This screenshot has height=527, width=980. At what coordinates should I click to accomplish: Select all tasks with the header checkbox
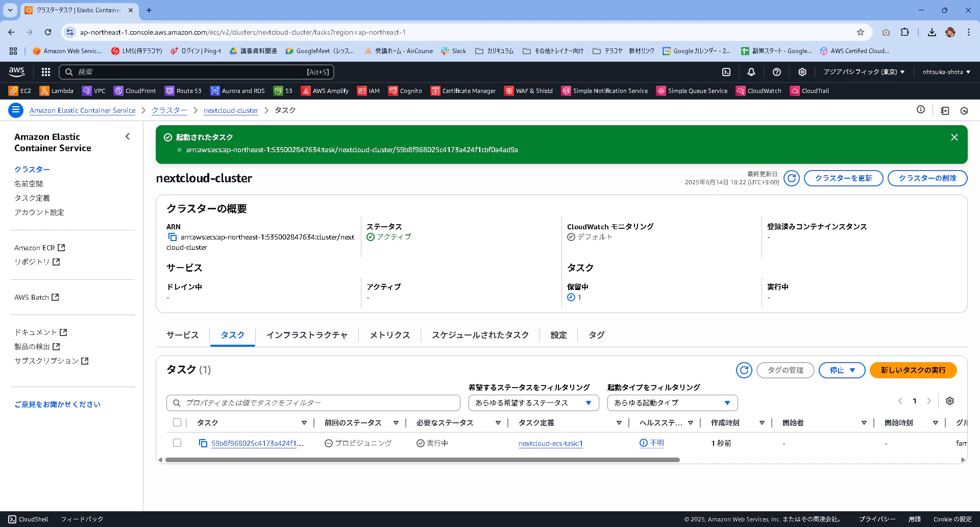coord(177,422)
